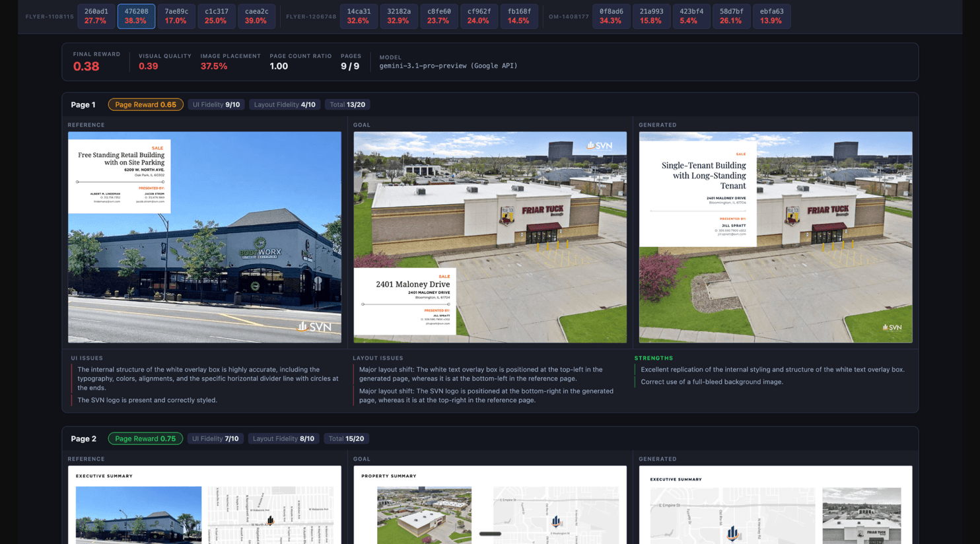This screenshot has width=980, height=544.
Task: Click the Strengths section heading
Action: [654, 358]
